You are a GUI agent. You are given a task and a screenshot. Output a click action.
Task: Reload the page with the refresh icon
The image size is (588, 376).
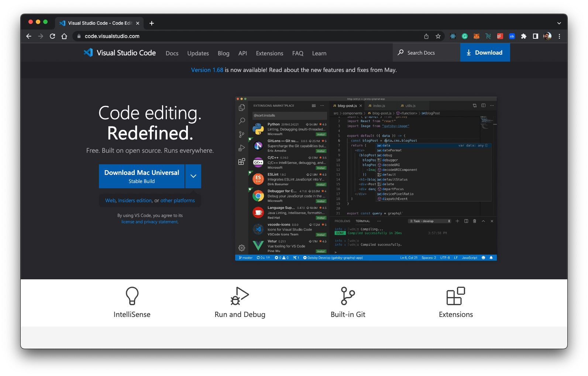[x=52, y=36]
